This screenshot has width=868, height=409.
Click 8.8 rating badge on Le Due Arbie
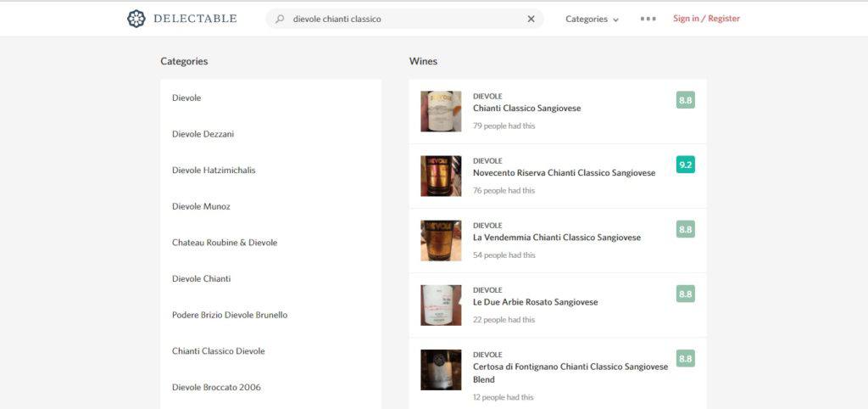tap(685, 294)
